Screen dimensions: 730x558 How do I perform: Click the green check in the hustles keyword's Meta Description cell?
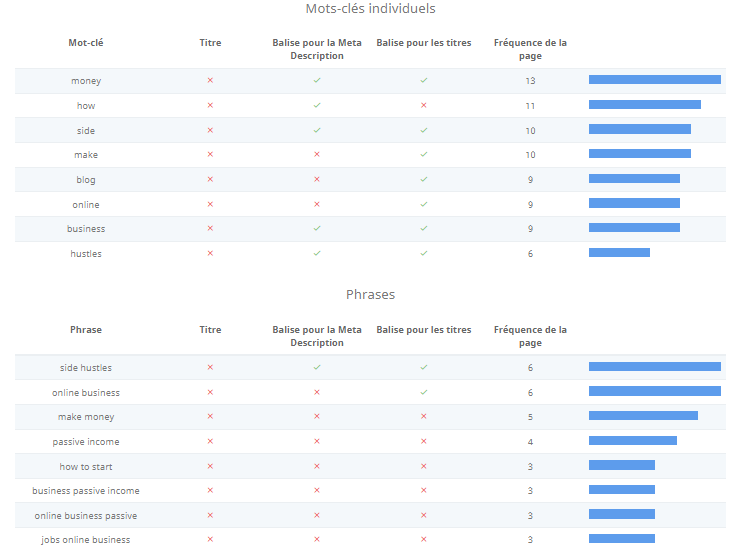click(316, 253)
